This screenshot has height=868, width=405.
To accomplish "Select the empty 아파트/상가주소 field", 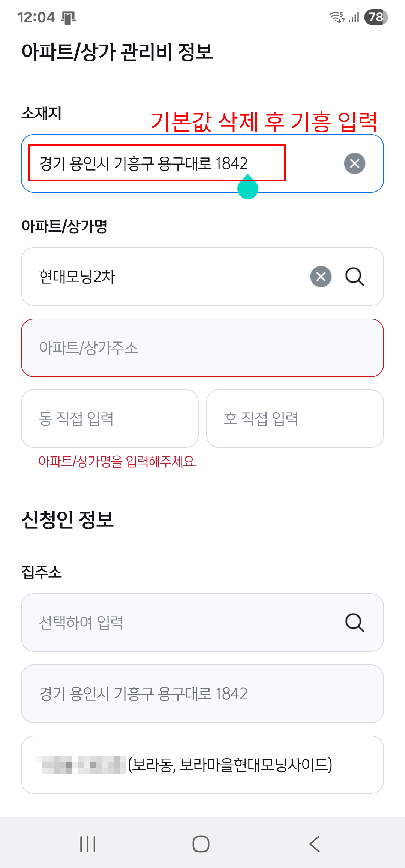I will click(202, 348).
